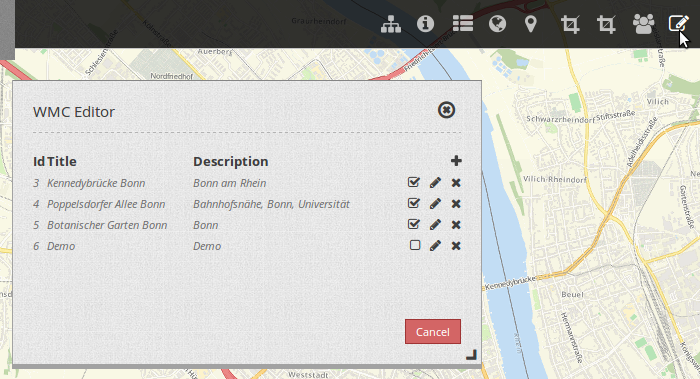The width and height of the screenshot is (700, 379).
Task: Delete the Botanischer Garten Bonn entry
Action: 456,225
